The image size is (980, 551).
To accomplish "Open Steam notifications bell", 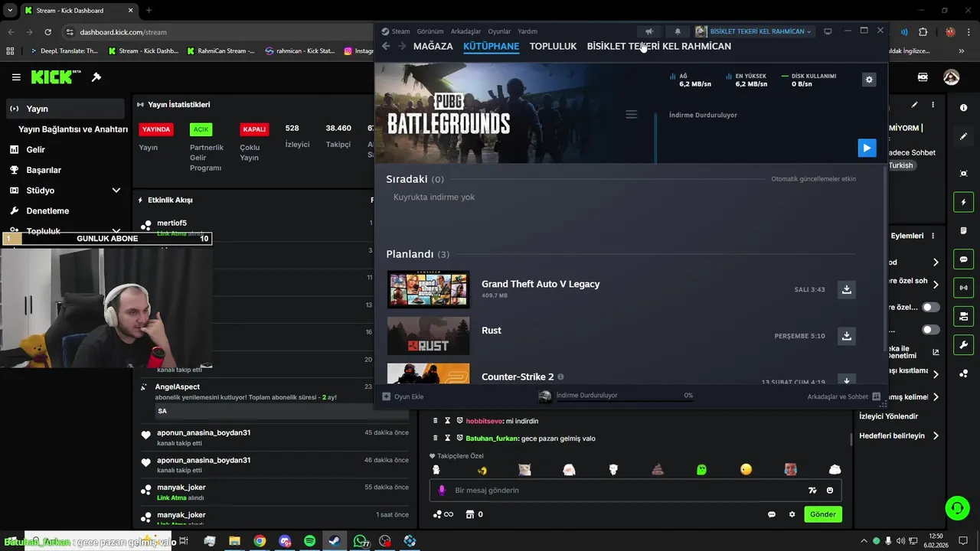I will tap(678, 31).
